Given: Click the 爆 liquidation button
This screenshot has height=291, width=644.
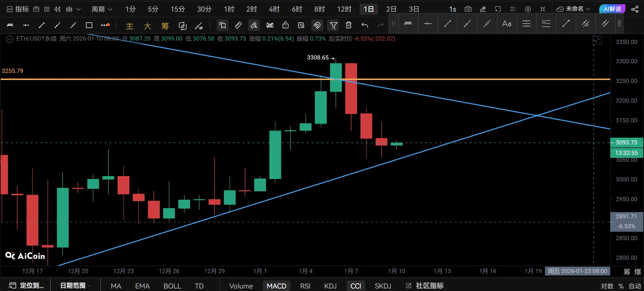Looking at the screenshot, I should point(638,272).
